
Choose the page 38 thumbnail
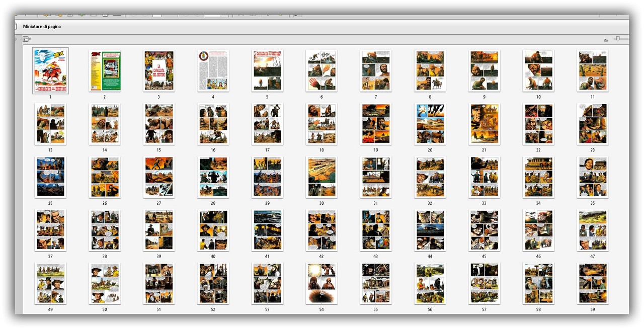[105, 230]
